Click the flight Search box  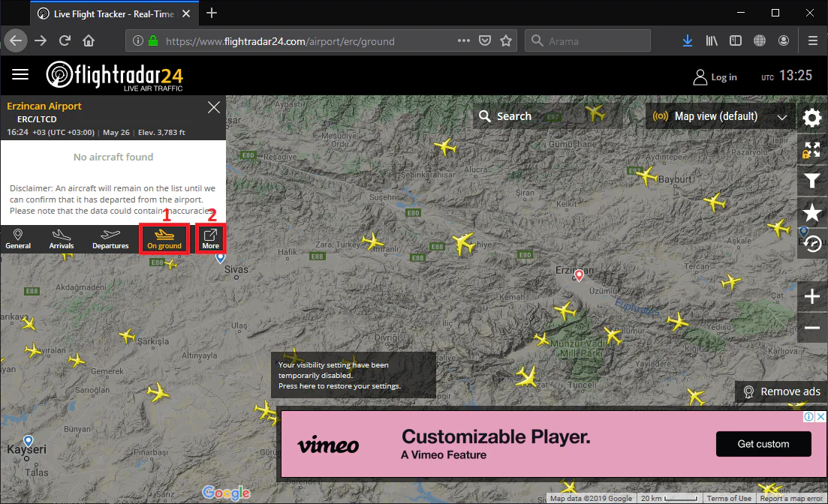[506, 116]
